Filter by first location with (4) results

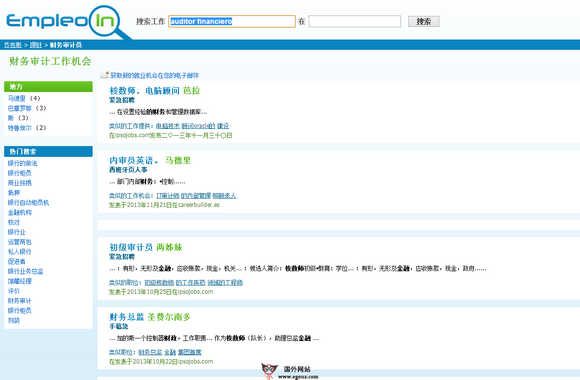(17, 98)
